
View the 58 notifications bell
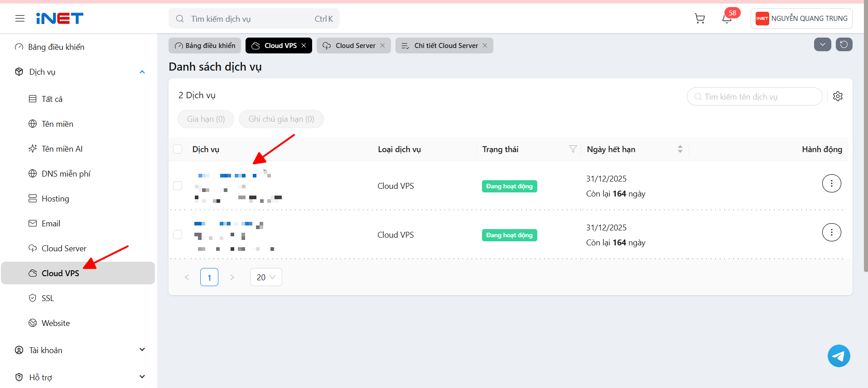tap(727, 19)
